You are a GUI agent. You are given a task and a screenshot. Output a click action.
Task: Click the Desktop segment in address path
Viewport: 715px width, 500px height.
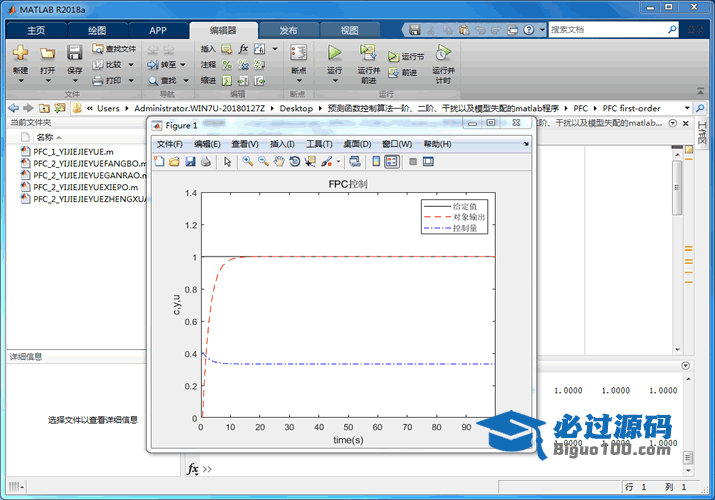pos(296,108)
